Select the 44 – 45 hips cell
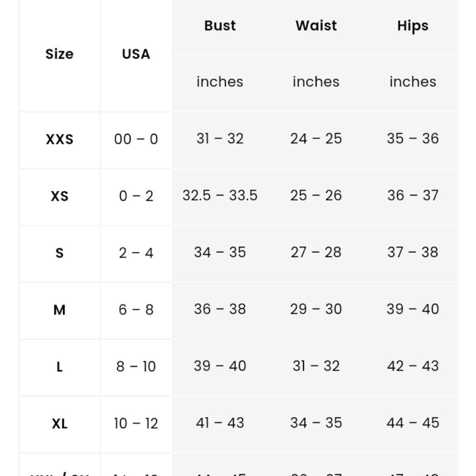This screenshot has width=476, height=476. point(413,423)
